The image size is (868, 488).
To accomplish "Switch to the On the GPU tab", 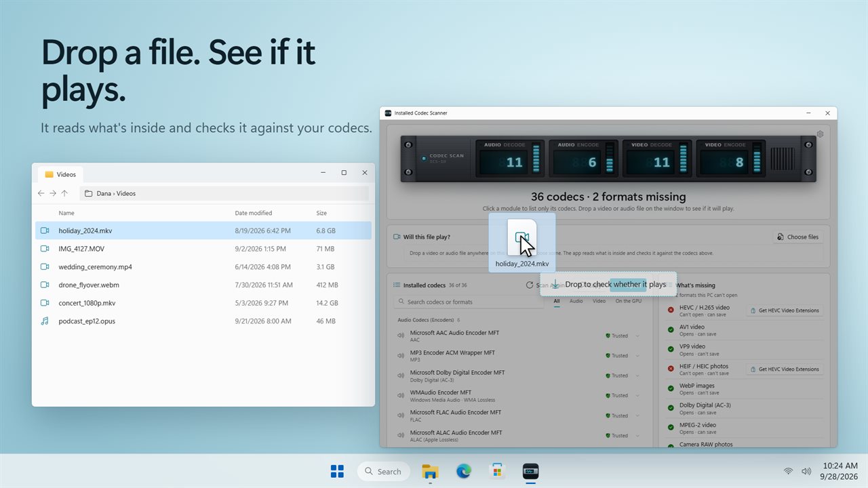I will tap(628, 301).
